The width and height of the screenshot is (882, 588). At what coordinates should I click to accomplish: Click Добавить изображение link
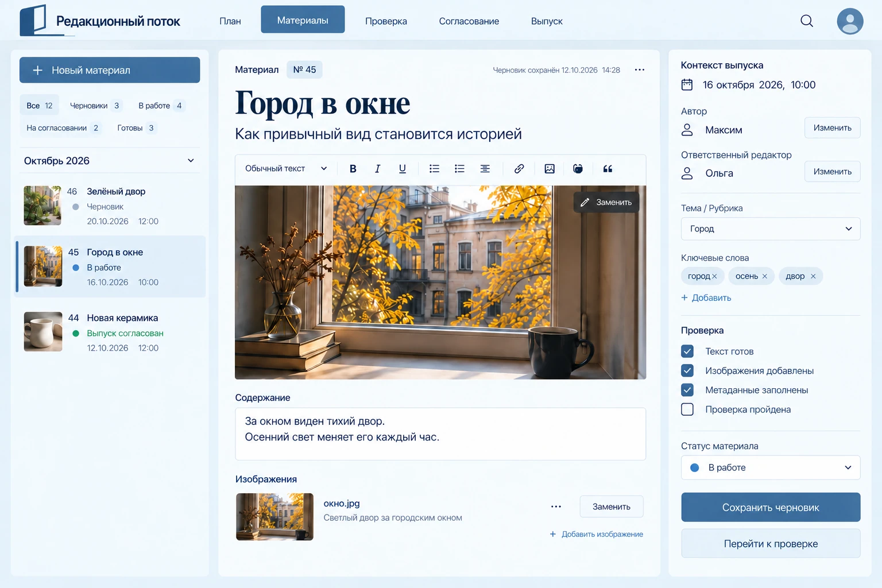[596, 534]
